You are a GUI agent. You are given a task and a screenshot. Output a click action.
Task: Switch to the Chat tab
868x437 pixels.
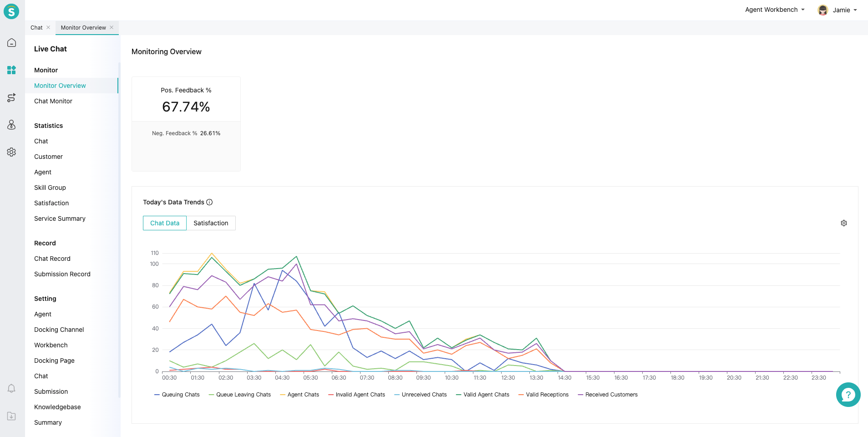coord(36,28)
